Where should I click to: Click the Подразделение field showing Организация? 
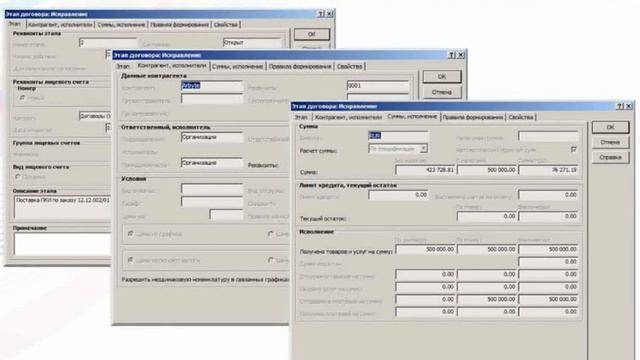pyautogui.click(x=212, y=138)
